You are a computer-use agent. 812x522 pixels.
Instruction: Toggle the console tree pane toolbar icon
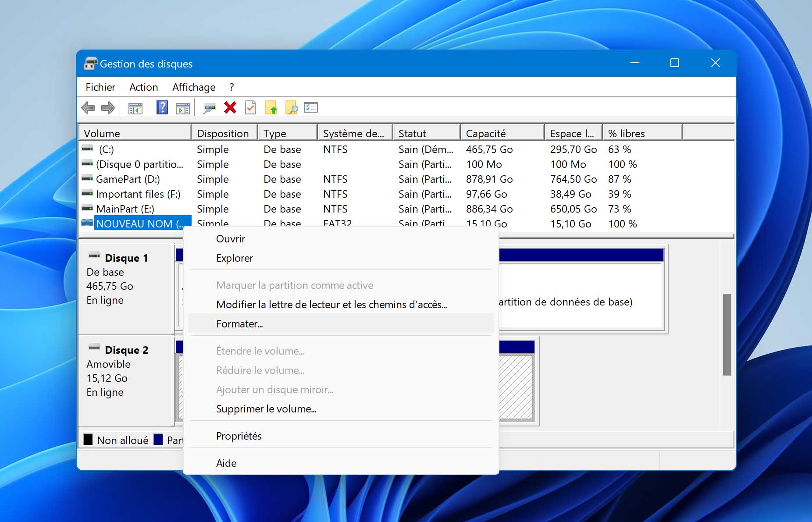135,108
